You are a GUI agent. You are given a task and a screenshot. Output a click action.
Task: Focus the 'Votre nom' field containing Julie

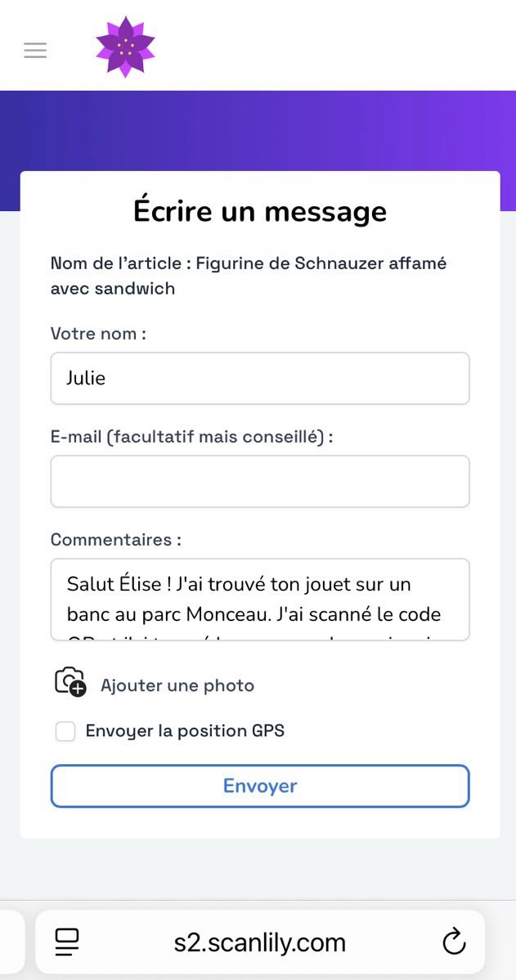[260, 378]
